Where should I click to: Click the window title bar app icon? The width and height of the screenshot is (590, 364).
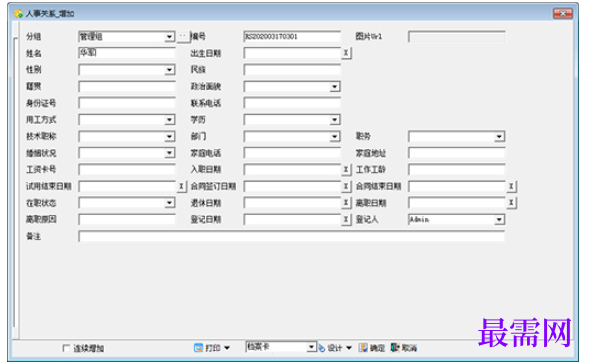tap(18, 14)
